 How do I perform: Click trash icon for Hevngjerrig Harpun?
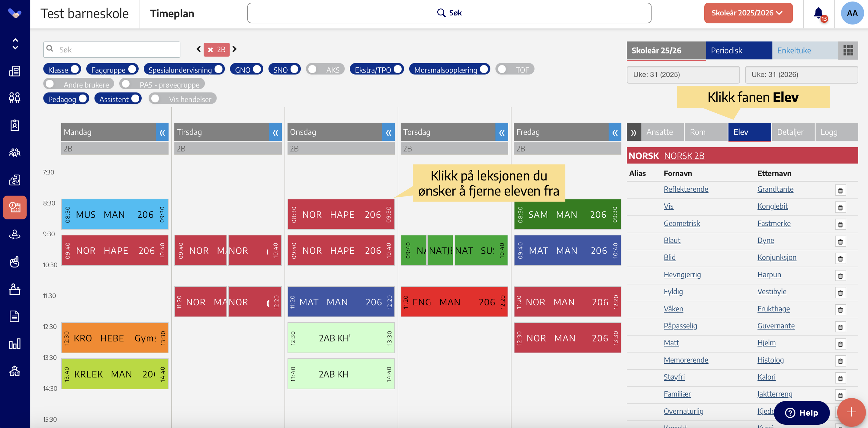click(841, 276)
